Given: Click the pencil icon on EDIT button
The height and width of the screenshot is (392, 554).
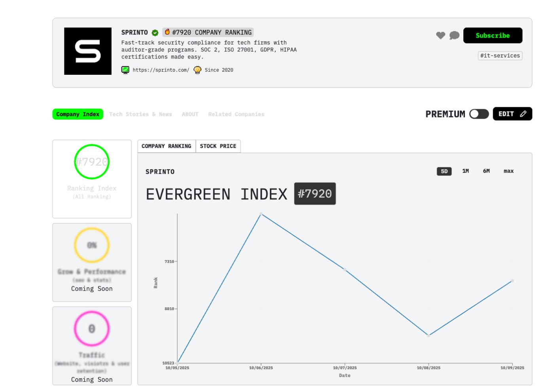Looking at the screenshot, I should click(x=523, y=114).
